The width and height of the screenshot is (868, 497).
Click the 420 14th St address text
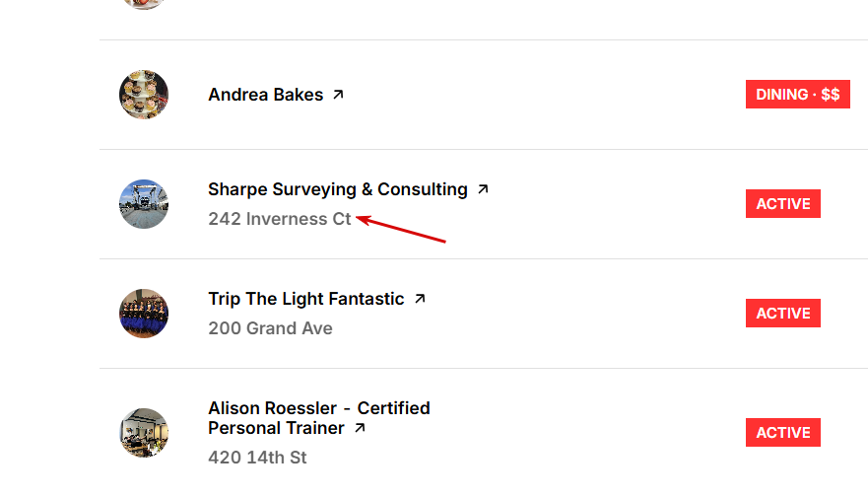click(257, 458)
